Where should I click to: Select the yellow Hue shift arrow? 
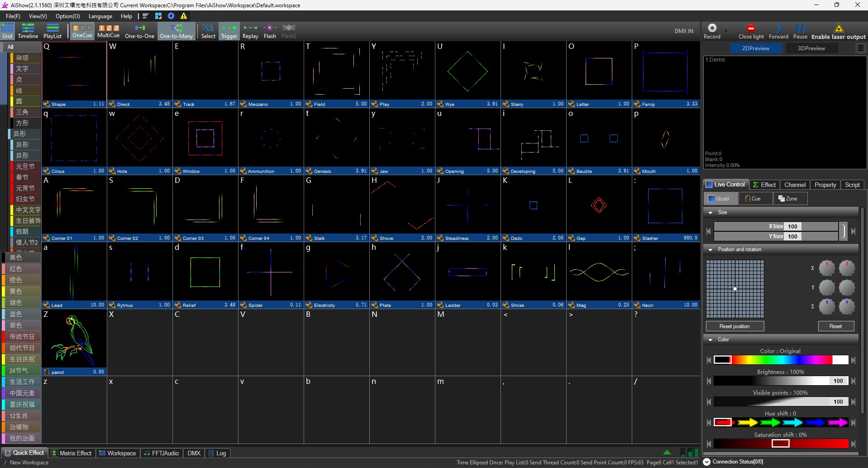(747, 422)
